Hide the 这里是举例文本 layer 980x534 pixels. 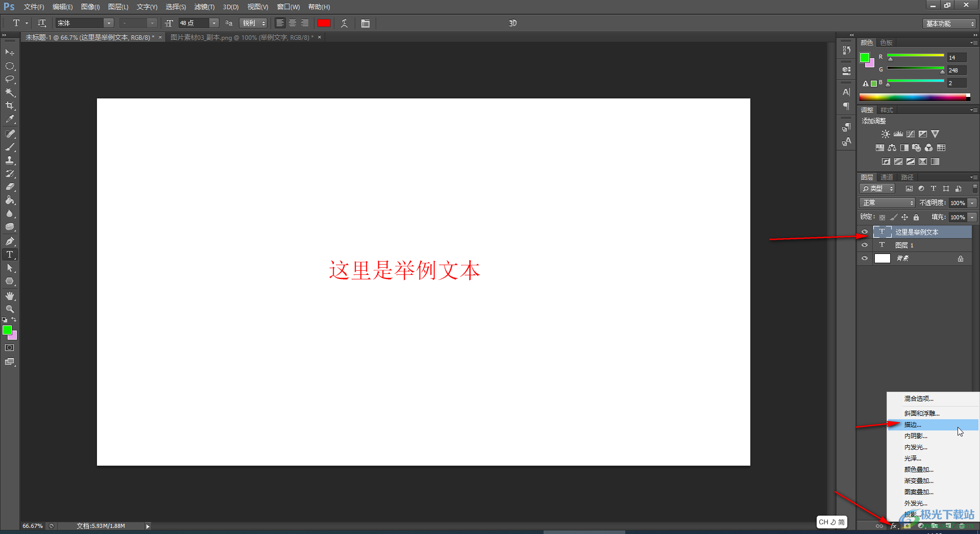[x=865, y=232]
